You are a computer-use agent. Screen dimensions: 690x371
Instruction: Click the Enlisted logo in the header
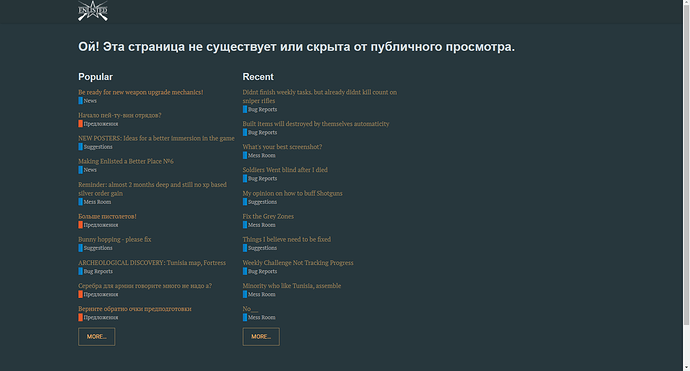tap(93, 11)
